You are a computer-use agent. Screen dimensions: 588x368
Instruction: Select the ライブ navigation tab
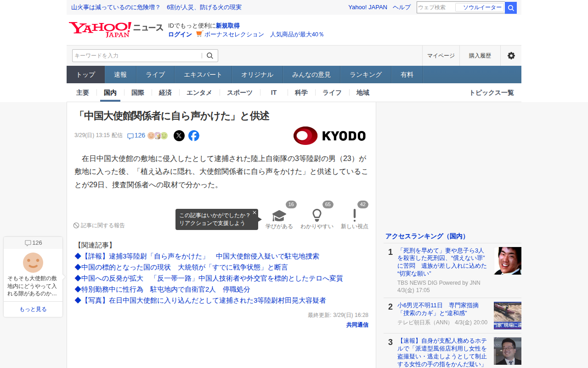click(155, 75)
